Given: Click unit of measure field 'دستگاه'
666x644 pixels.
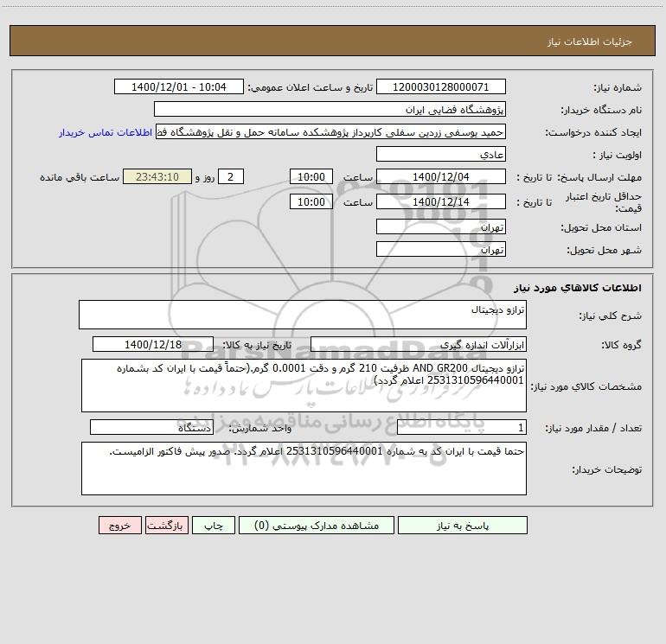Looking at the screenshot, I should (151, 428).
